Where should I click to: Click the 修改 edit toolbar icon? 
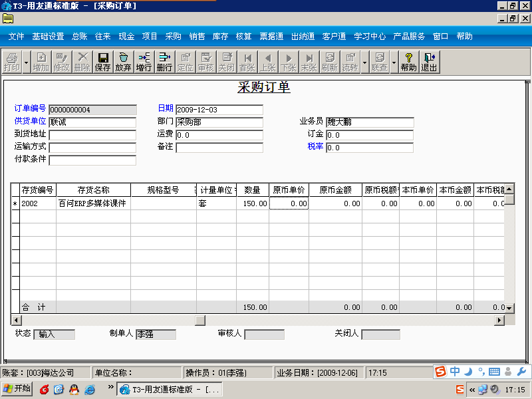tap(62, 62)
